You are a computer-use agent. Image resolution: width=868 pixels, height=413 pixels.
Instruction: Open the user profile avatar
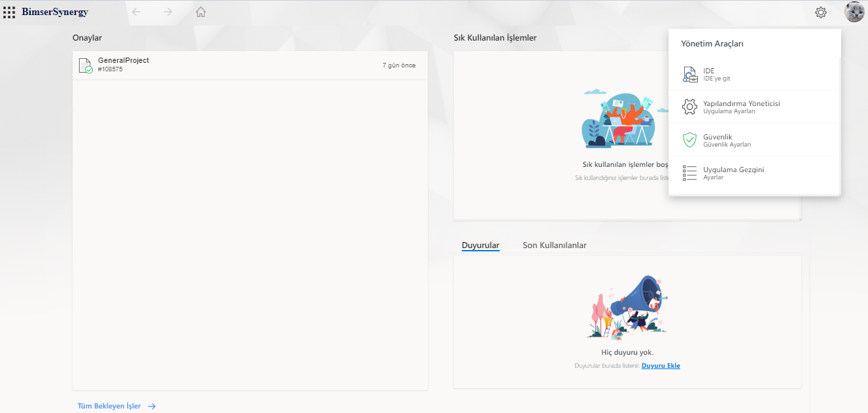[854, 12]
